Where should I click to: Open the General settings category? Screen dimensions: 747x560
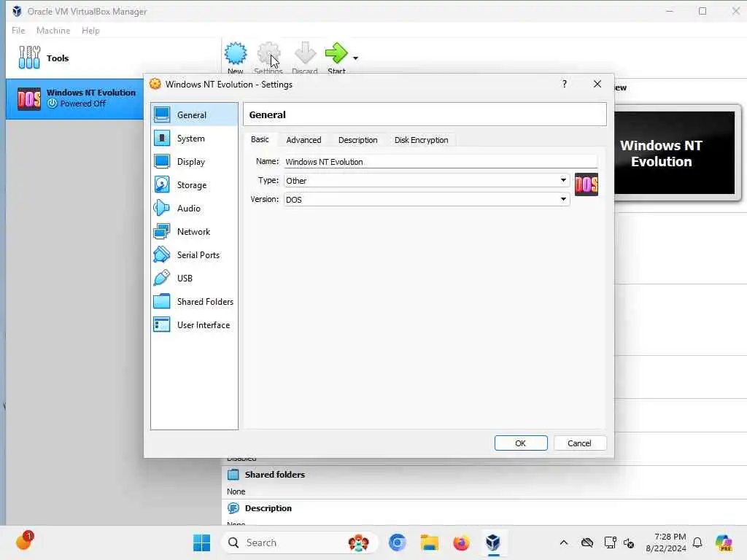click(194, 114)
